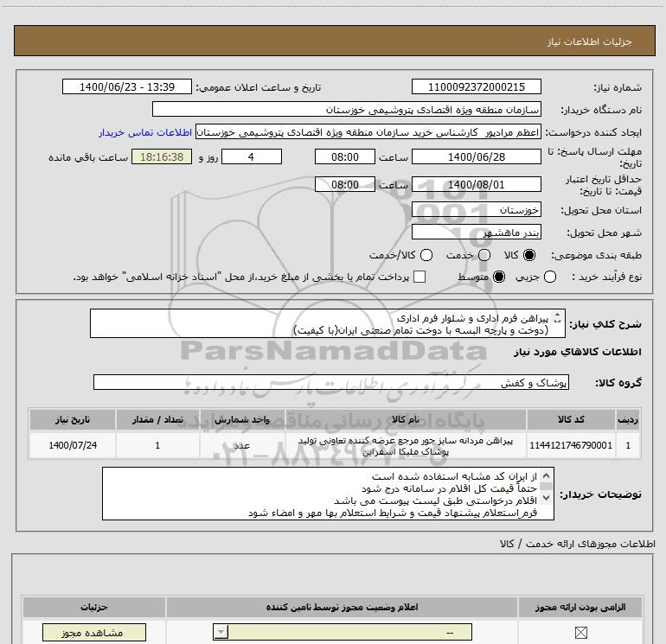This screenshot has width=666, height=644.
Task: Click the واحد شمارش column header
Action: tap(242, 419)
